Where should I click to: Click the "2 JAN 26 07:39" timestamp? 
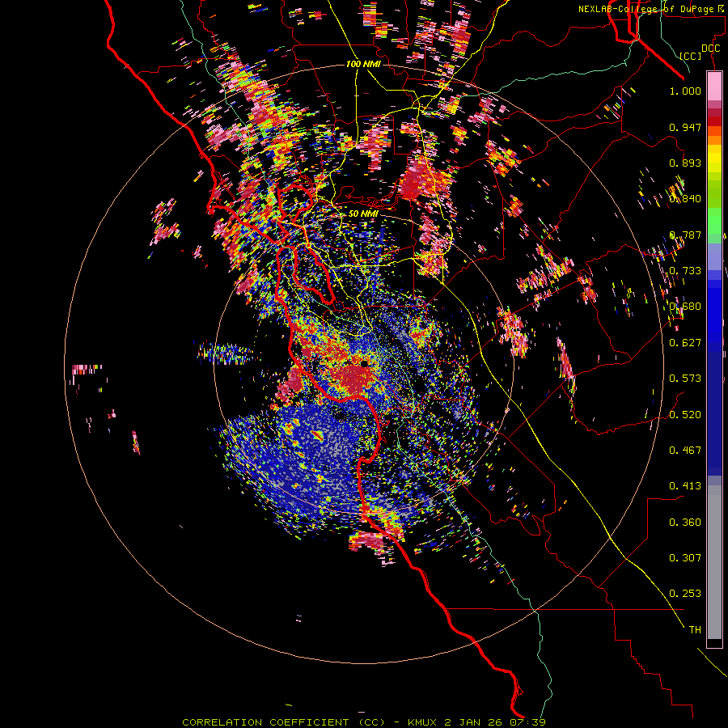[x=494, y=722]
